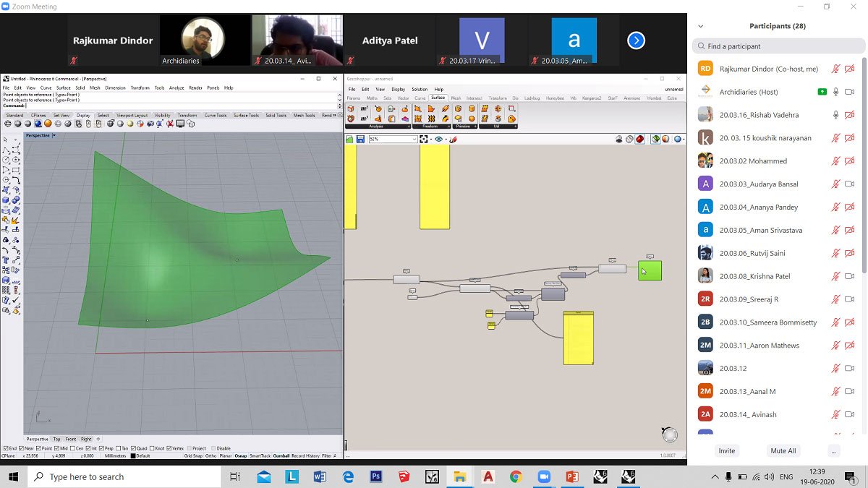
Task: Click the Invite button in the Participants panel
Action: coord(726,450)
